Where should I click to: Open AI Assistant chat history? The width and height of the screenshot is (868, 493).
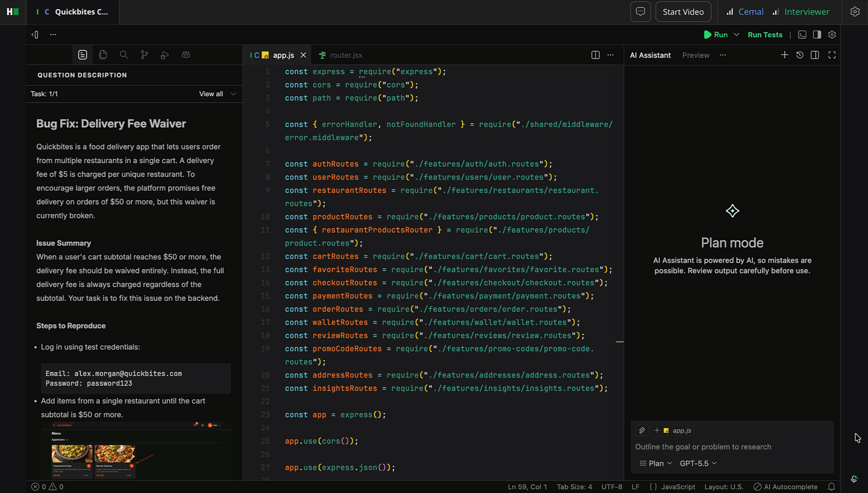[800, 55]
